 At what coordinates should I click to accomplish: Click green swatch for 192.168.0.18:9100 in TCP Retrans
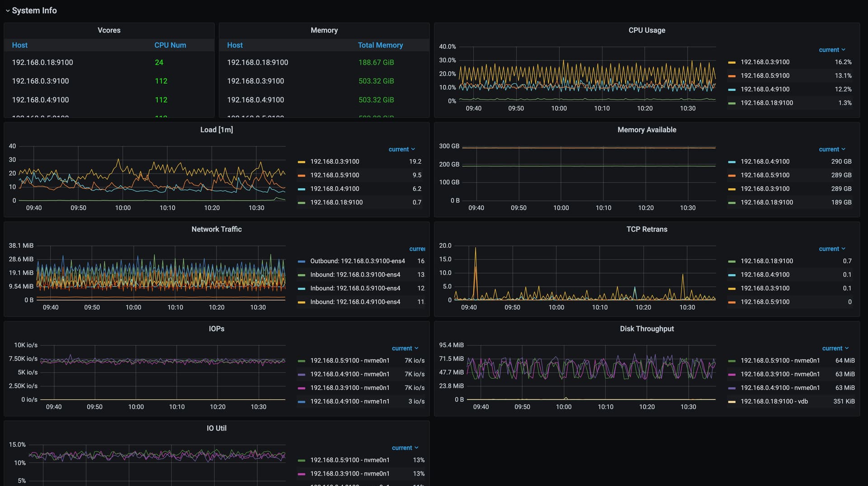pyautogui.click(x=731, y=261)
